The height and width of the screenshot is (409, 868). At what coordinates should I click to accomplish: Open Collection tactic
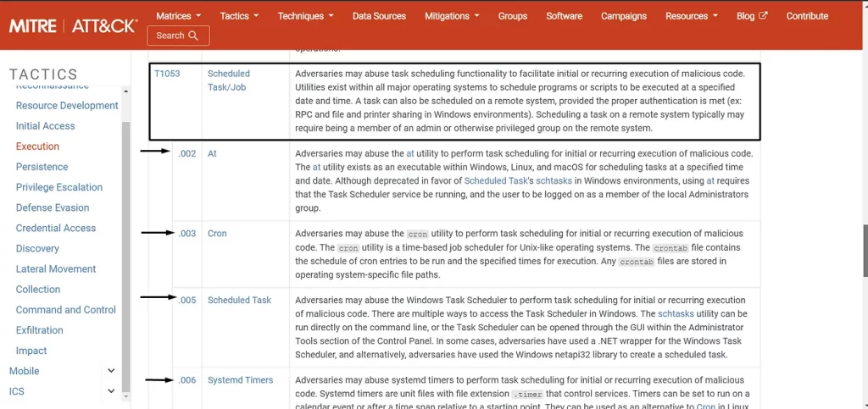click(38, 290)
